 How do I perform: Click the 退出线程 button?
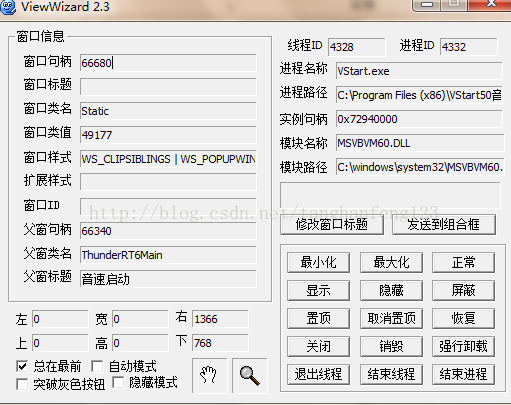318,374
